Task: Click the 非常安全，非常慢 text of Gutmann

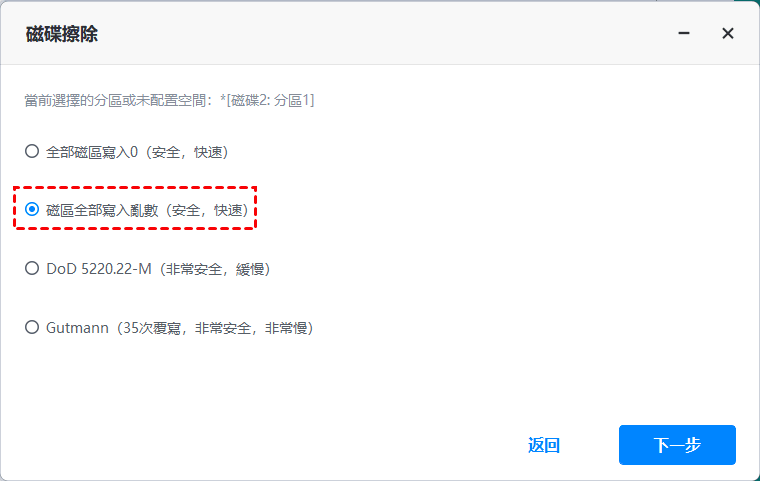Action: (x=251, y=328)
